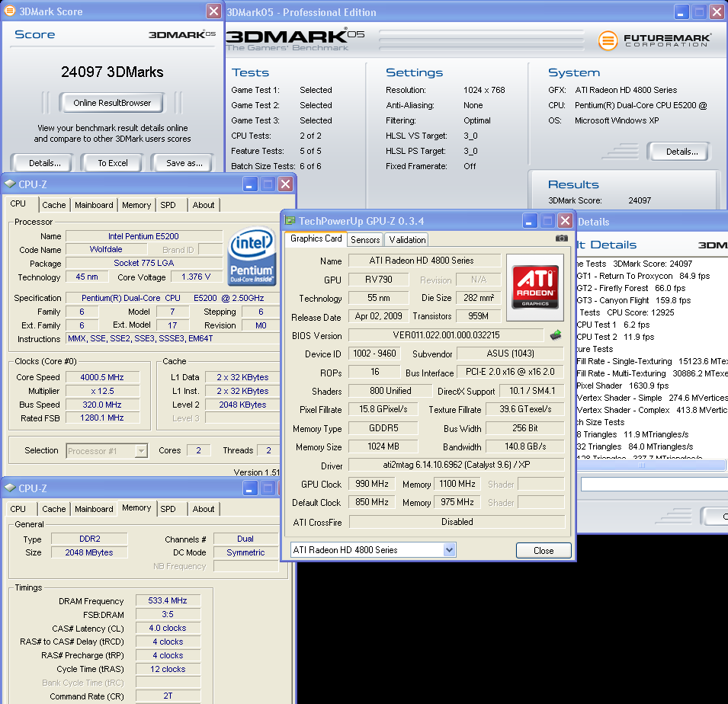Click the Rated FSB 1280.1 MHz value

(x=102, y=418)
